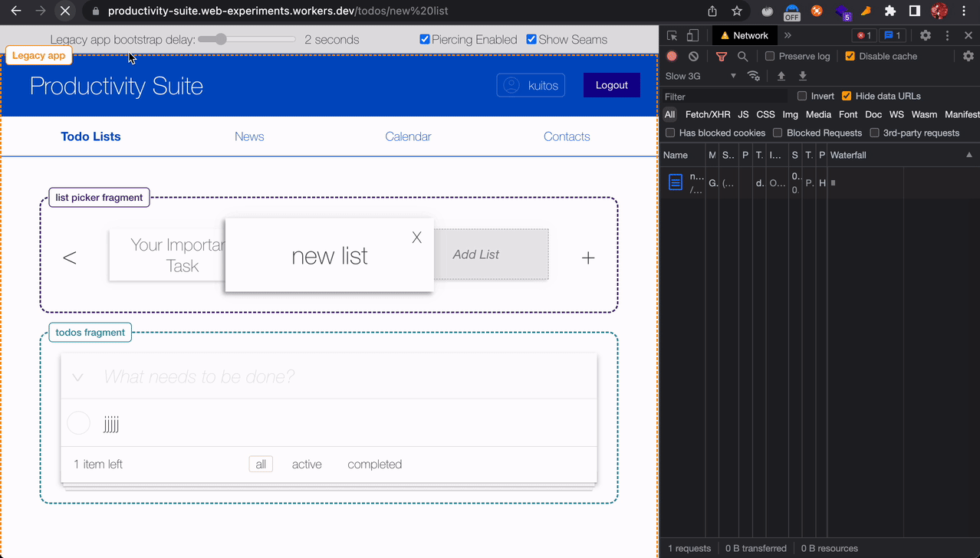Click the DevTools error count badge
The image size is (980, 558).
863,35
